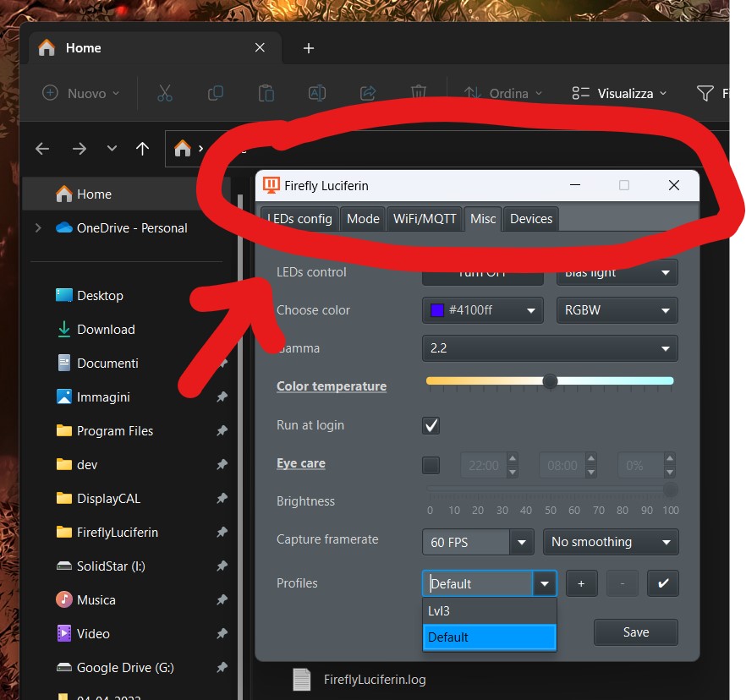Expand the OneDrive - Personal tree node
Screen dimensions: 746x700
pos(37,228)
